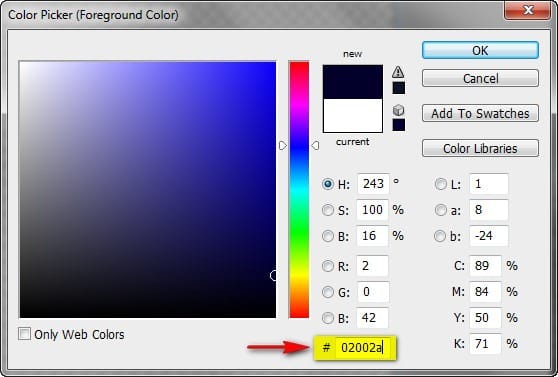Select the S saturation radio button
The image size is (558, 377).
click(327, 210)
